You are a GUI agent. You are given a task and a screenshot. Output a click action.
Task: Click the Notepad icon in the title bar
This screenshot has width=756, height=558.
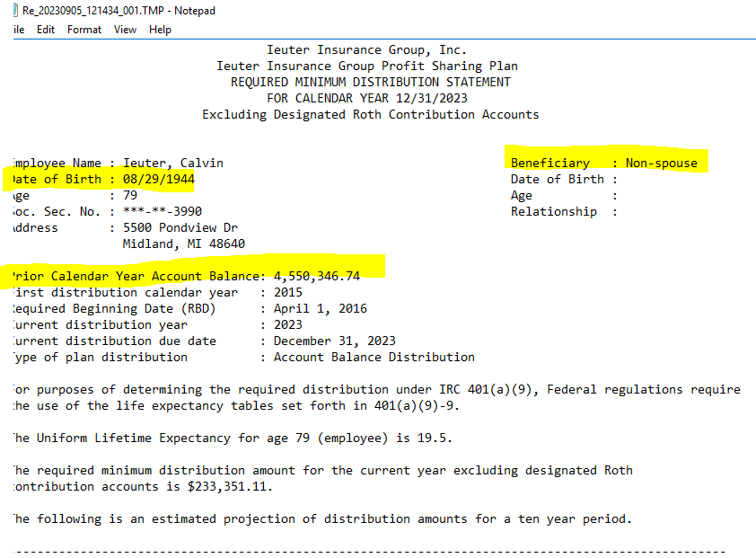(16, 10)
